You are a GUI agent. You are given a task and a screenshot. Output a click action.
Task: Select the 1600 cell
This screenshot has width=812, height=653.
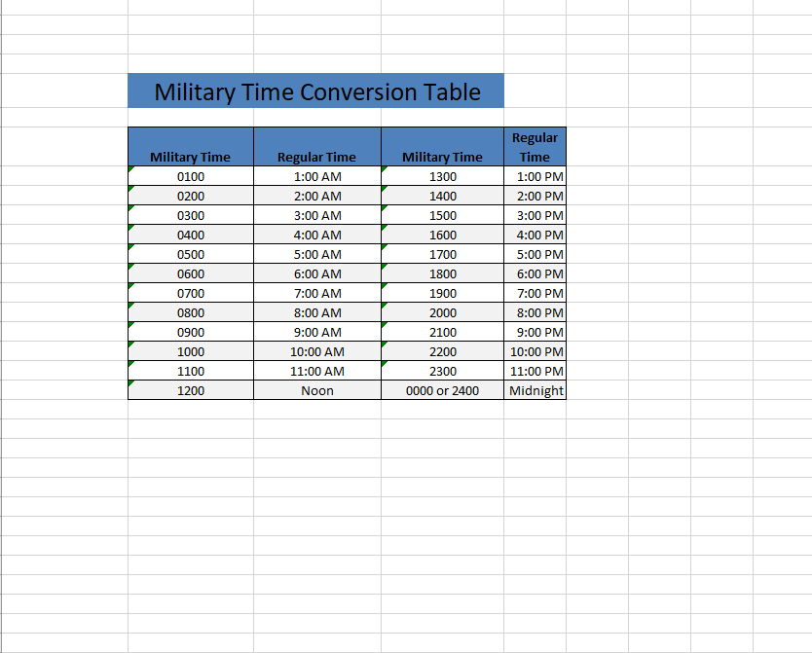pos(442,235)
